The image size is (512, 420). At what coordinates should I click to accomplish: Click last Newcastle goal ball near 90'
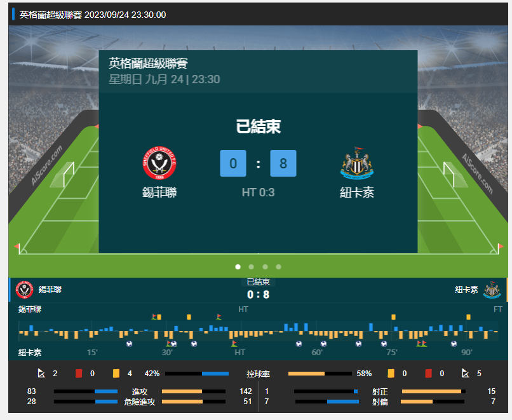(x=454, y=344)
